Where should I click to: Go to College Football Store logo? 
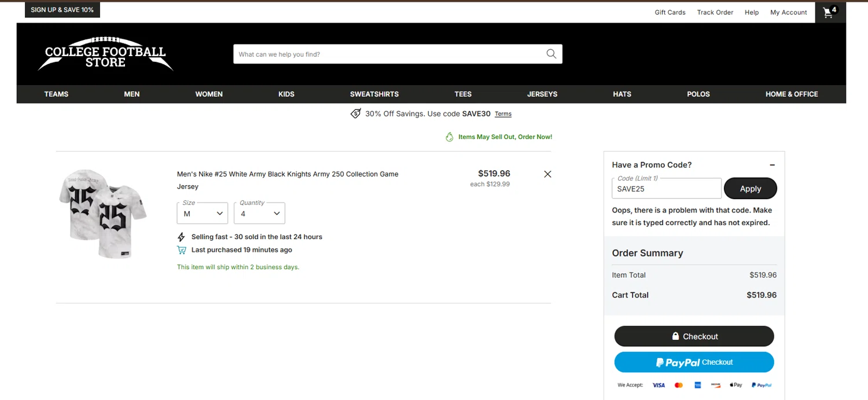coord(105,54)
